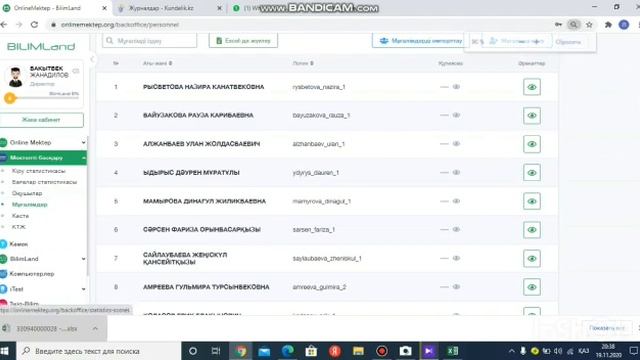
Task: Sort table by Аты-жөні column
Action: click(157, 63)
